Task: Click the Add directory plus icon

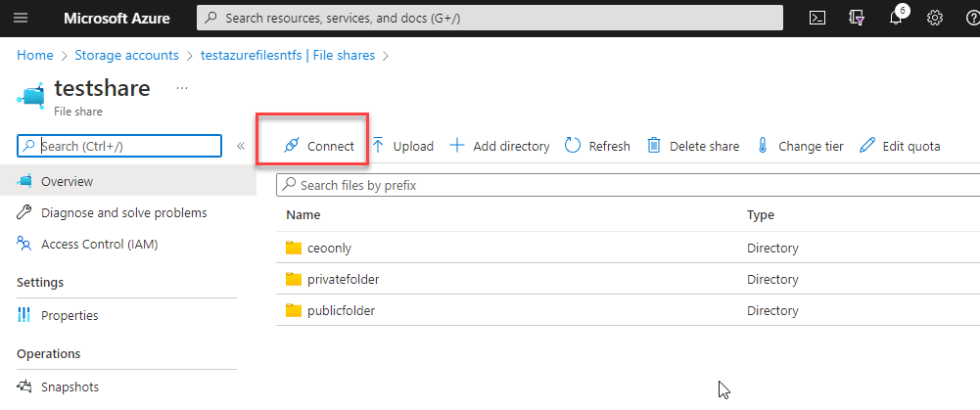Action: pos(457,146)
